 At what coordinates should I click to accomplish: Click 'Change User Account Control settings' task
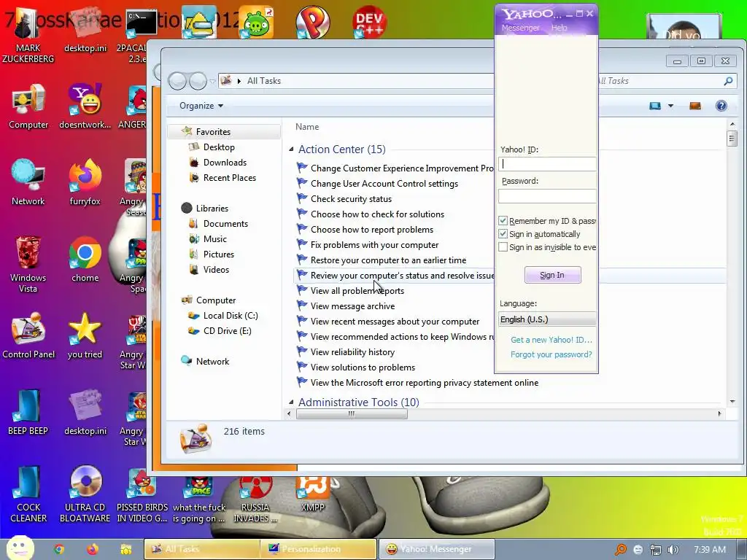click(384, 184)
